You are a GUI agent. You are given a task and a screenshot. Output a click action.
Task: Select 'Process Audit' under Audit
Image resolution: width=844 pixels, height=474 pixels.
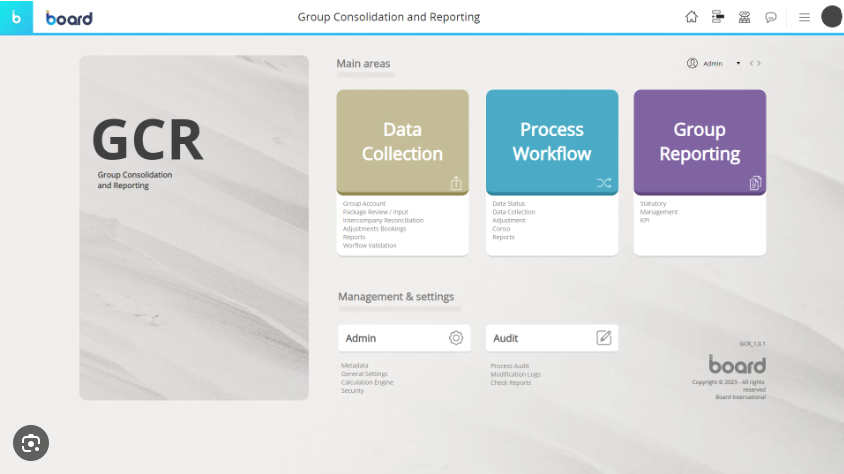[x=510, y=366]
